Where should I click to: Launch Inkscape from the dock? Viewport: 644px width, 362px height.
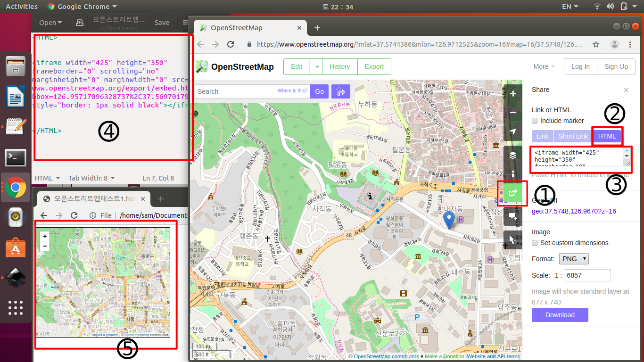[15, 278]
